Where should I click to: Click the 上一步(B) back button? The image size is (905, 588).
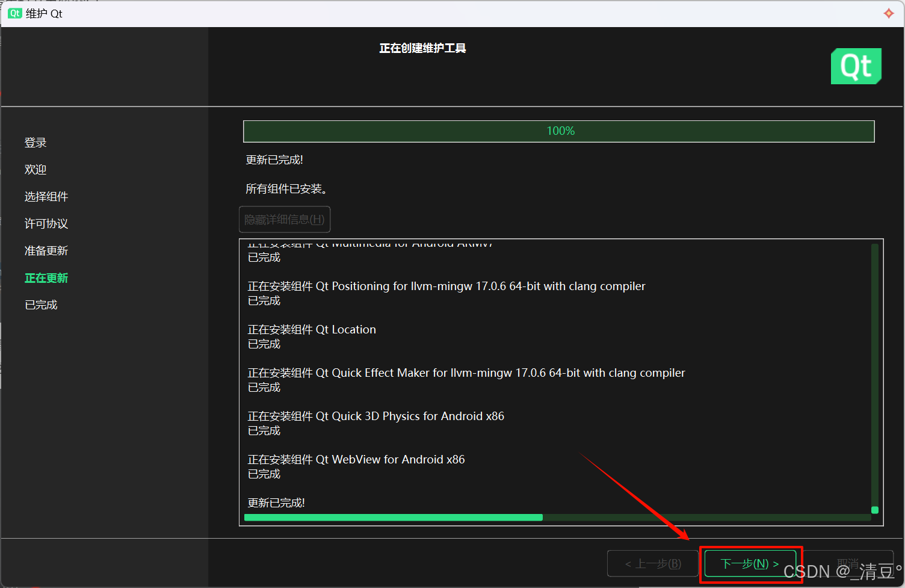click(653, 564)
